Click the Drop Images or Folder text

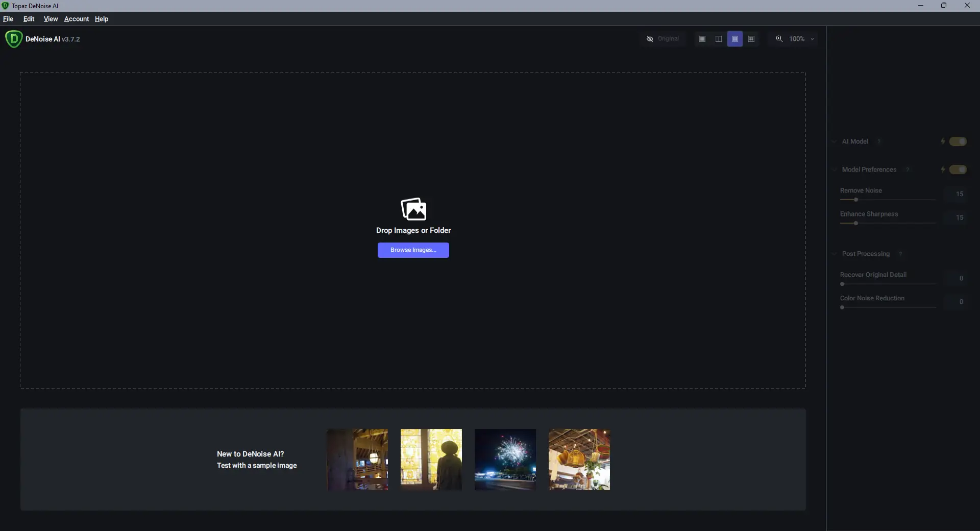413,230
